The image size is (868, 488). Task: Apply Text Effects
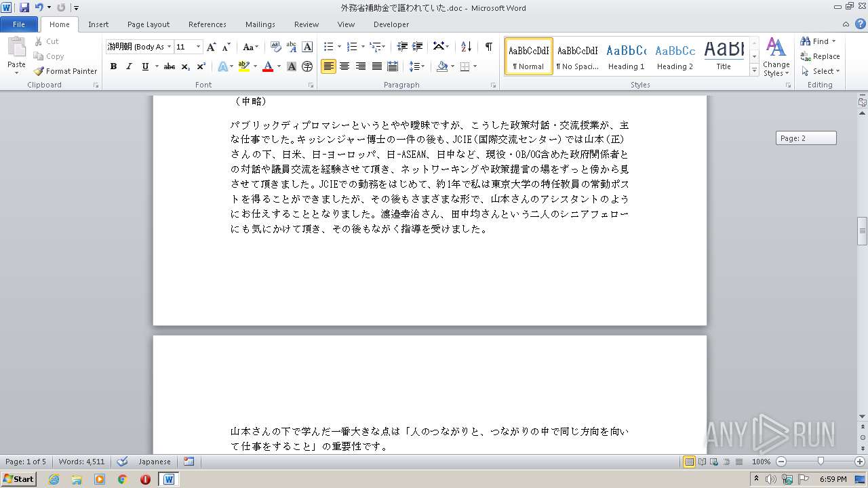222,66
